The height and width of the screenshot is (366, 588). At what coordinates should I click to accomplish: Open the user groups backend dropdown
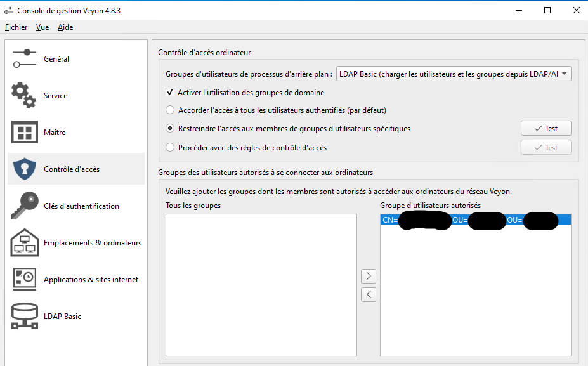coord(454,74)
